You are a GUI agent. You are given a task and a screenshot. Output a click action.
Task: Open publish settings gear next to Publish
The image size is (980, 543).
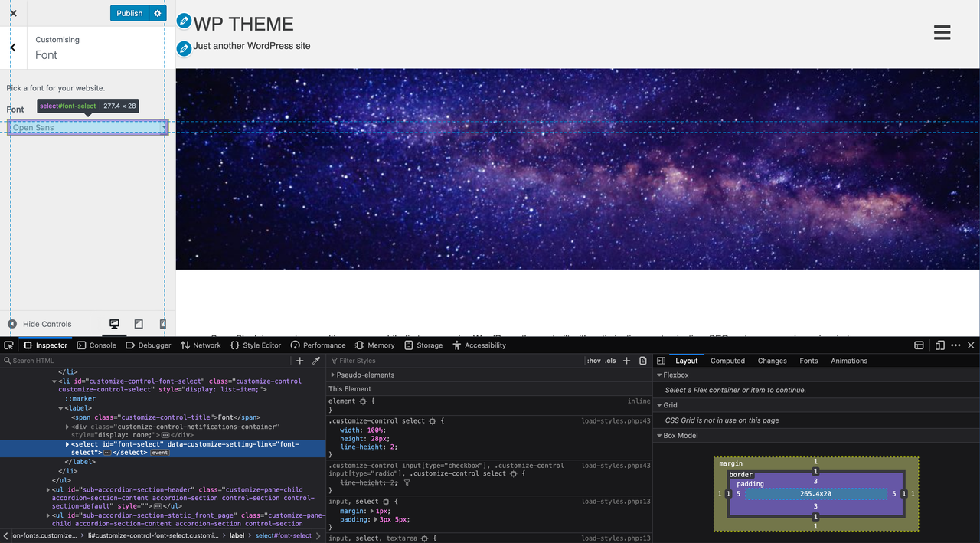[x=158, y=13]
